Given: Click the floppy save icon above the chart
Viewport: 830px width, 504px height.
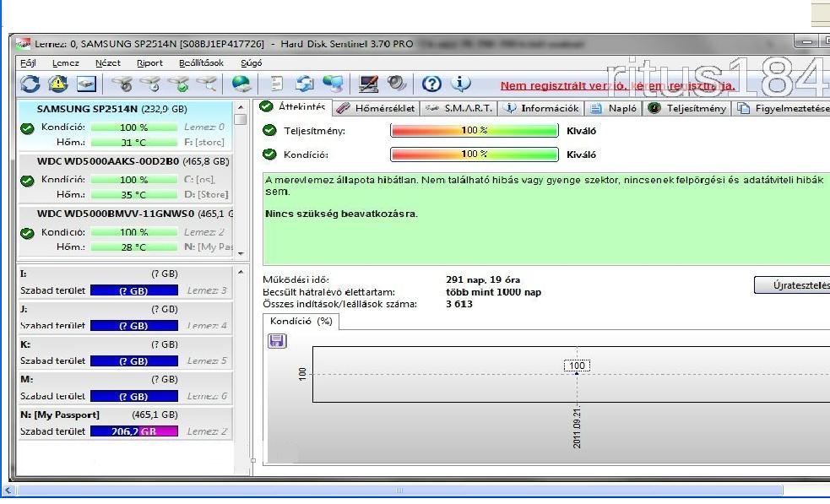Looking at the screenshot, I should (x=278, y=341).
